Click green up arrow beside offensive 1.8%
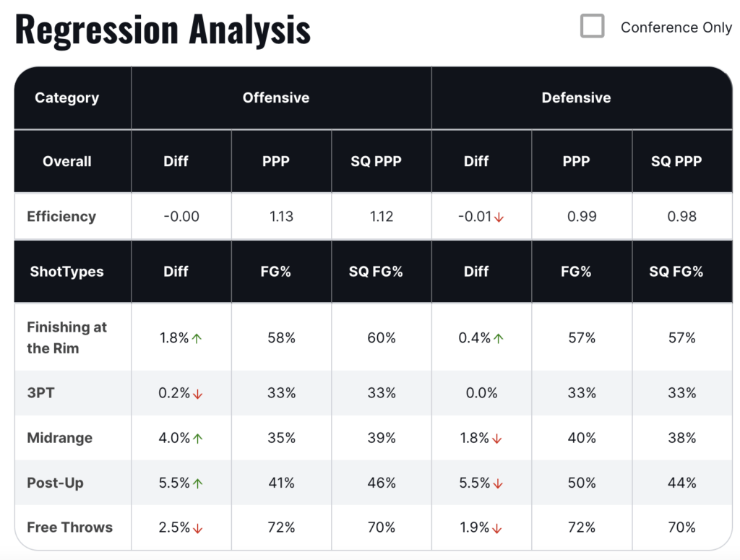 click(197, 338)
